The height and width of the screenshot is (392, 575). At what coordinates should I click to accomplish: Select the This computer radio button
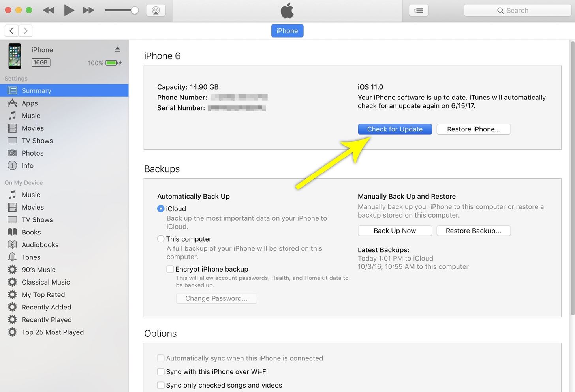point(161,239)
